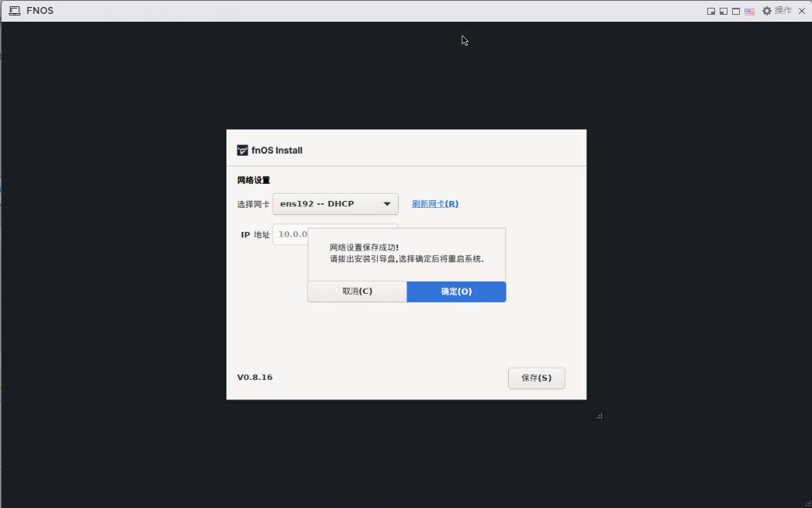The height and width of the screenshot is (508, 812).
Task: Click the 保存(S) save button
Action: pyautogui.click(x=536, y=378)
